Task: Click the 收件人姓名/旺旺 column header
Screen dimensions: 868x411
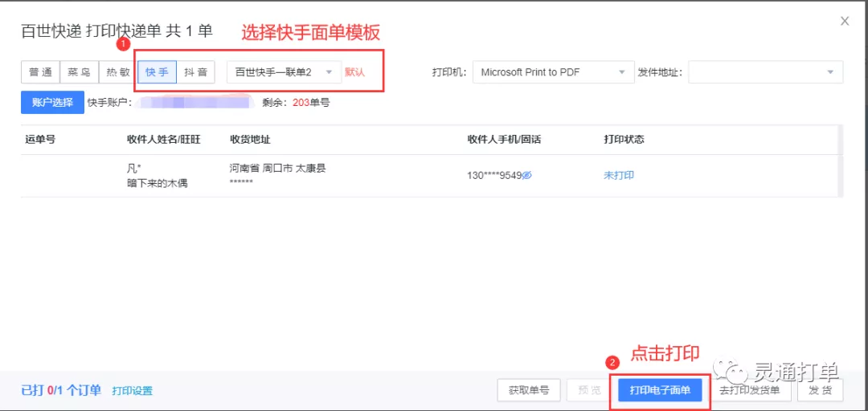Action: [x=164, y=140]
